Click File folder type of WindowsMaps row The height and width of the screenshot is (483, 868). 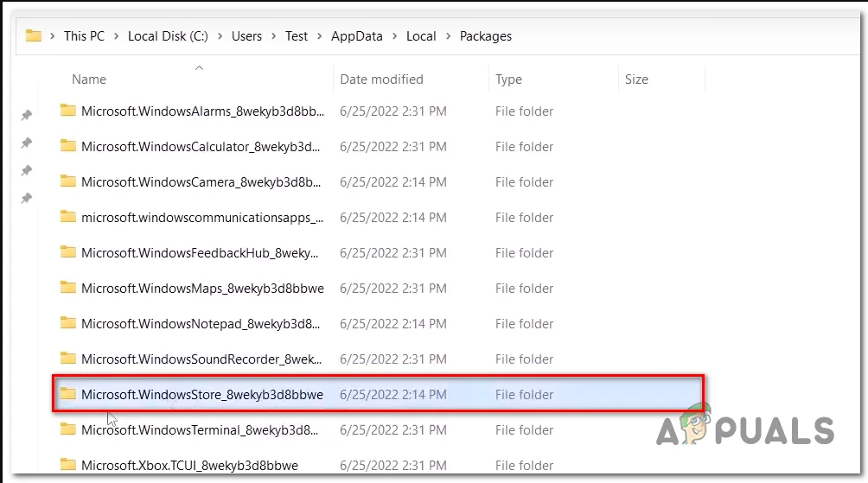click(x=524, y=289)
